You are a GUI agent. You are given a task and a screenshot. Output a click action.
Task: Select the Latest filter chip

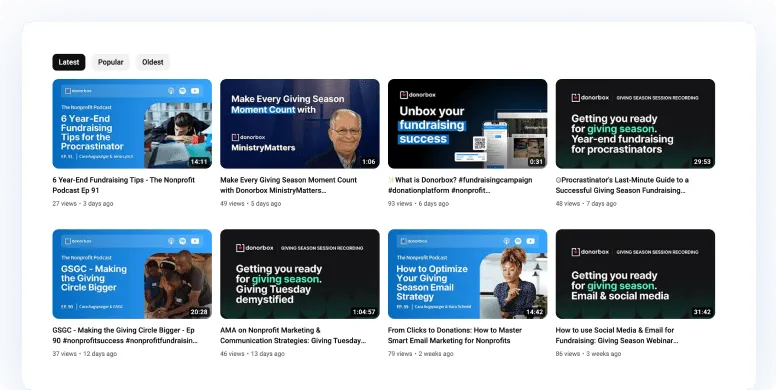coord(69,62)
